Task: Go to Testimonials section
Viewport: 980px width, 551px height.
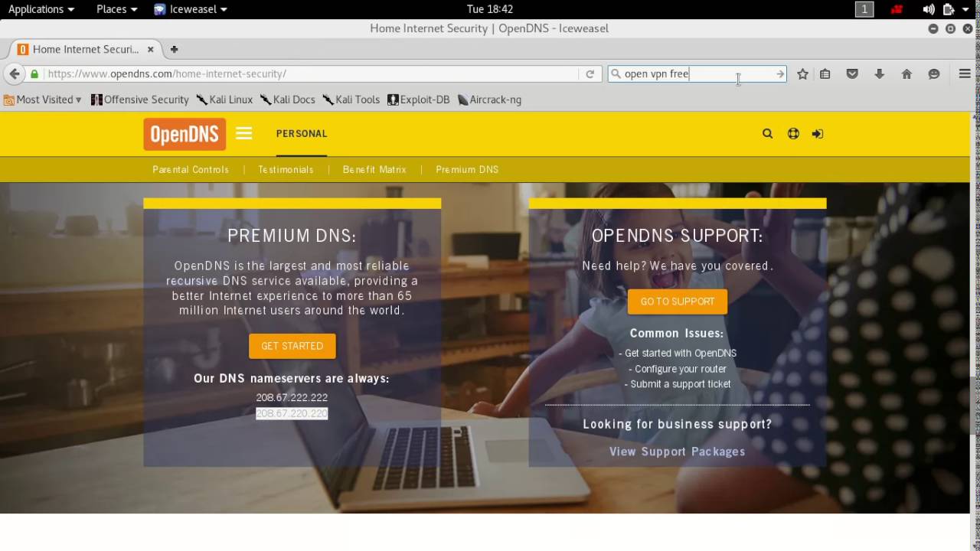Action: click(286, 170)
